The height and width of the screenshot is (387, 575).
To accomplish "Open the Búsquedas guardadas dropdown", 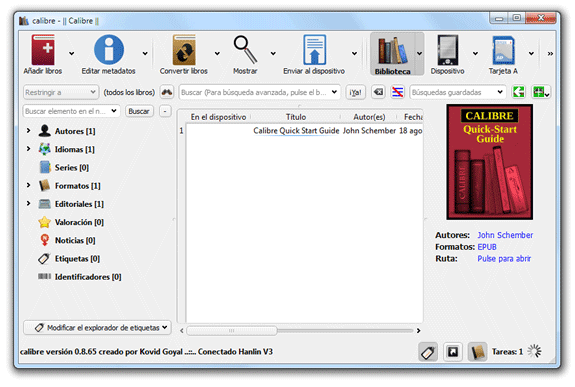I will [458, 92].
